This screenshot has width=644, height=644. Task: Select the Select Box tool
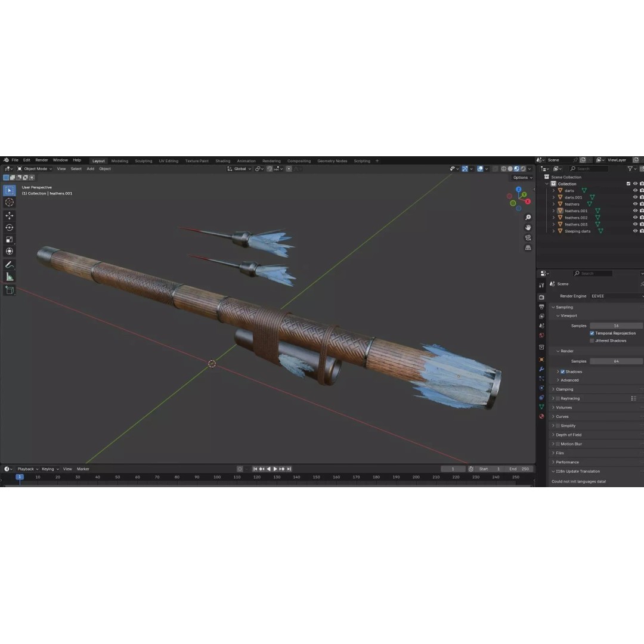coord(10,190)
